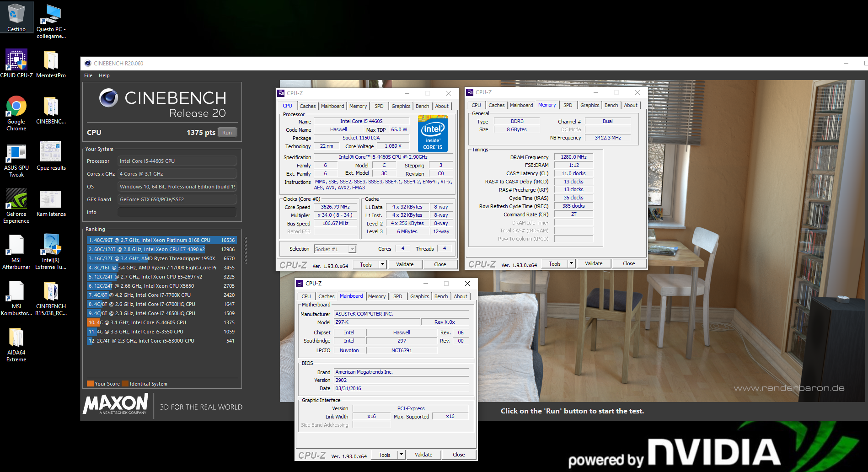Click the Cinebench sphere logo
This screenshot has width=868, height=472.
109,98
